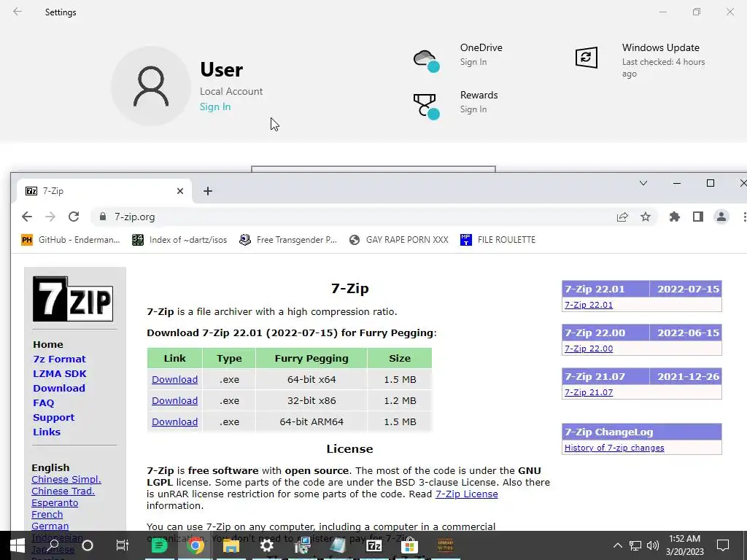The height and width of the screenshot is (560, 747).
Task: Open the Extensions puzzle icon
Action: (675, 217)
